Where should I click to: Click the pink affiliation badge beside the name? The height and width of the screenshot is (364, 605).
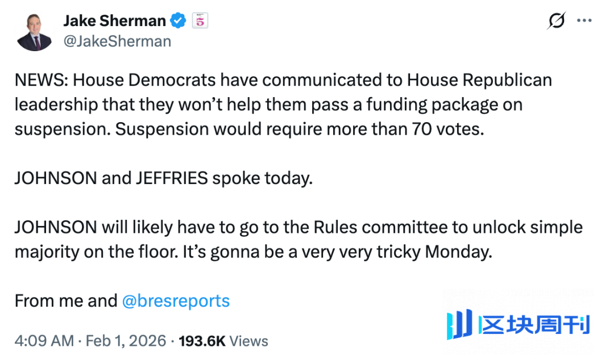pos(200,21)
